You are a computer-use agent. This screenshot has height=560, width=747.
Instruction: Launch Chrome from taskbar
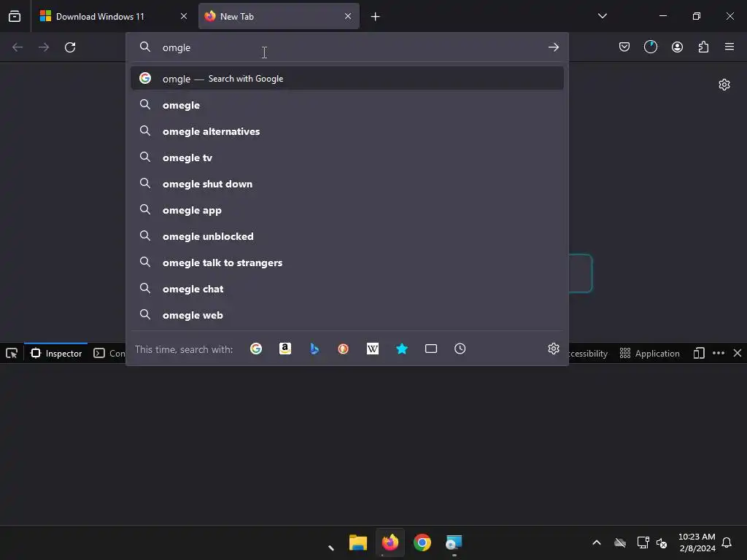point(422,542)
